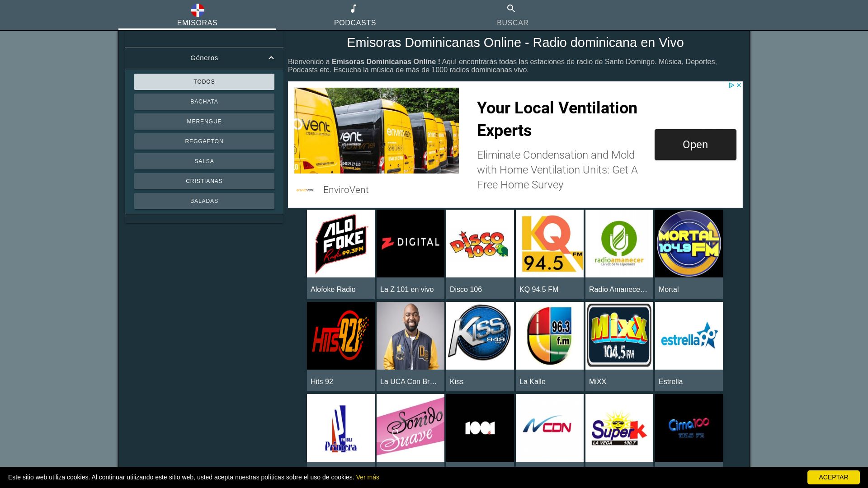Open the Radio Amanecer logo
The image size is (868, 488).
point(619,244)
